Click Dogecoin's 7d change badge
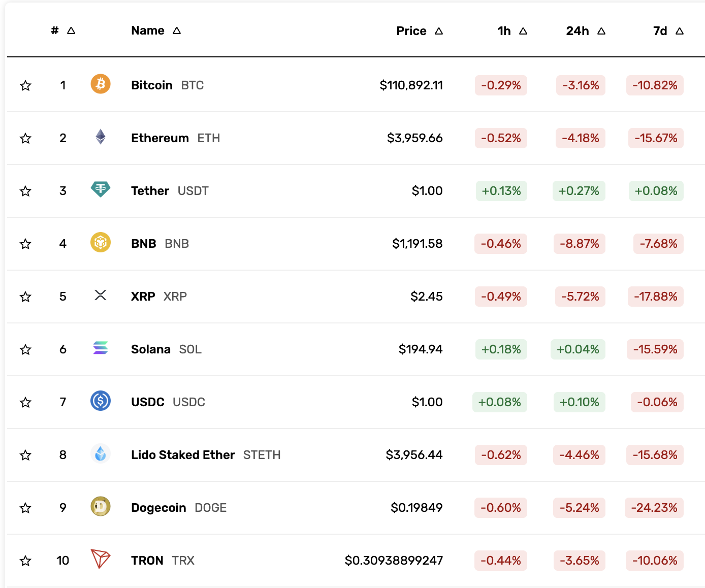The image size is (705, 588). click(x=654, y=507)
